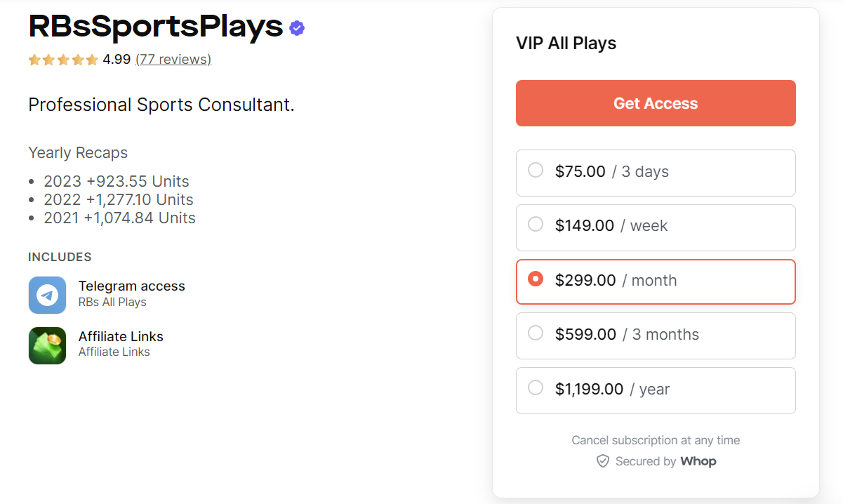
Task: Click the Whop logo at the bottom
Action: click(699, 461)
